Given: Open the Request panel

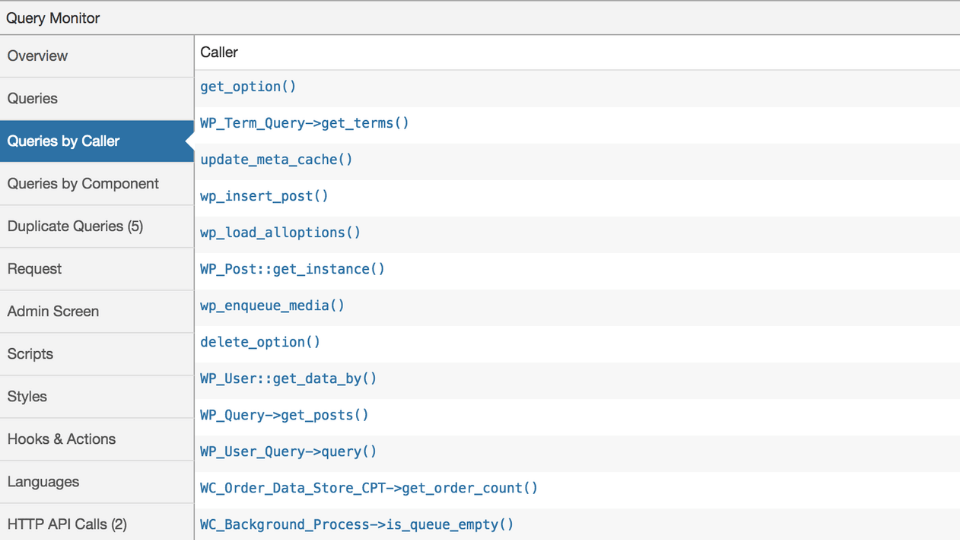Looking at the screenshot, I should pyautogui.click(x=97, y=269).
